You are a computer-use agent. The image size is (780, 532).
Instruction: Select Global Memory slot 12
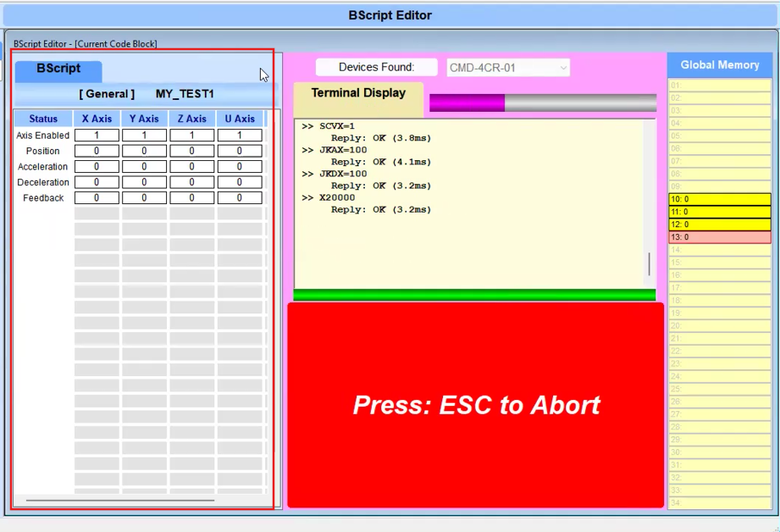720,224
